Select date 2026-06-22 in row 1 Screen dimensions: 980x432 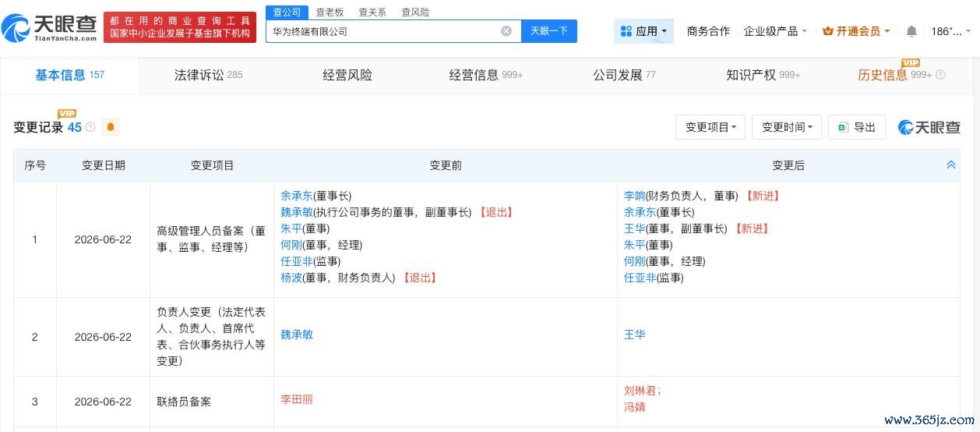pos(103,239)
